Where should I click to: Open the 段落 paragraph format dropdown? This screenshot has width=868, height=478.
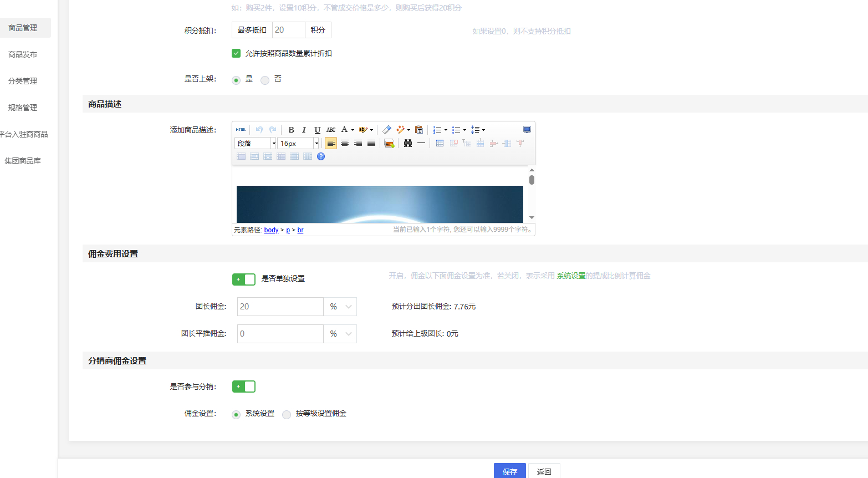[256, 144]
